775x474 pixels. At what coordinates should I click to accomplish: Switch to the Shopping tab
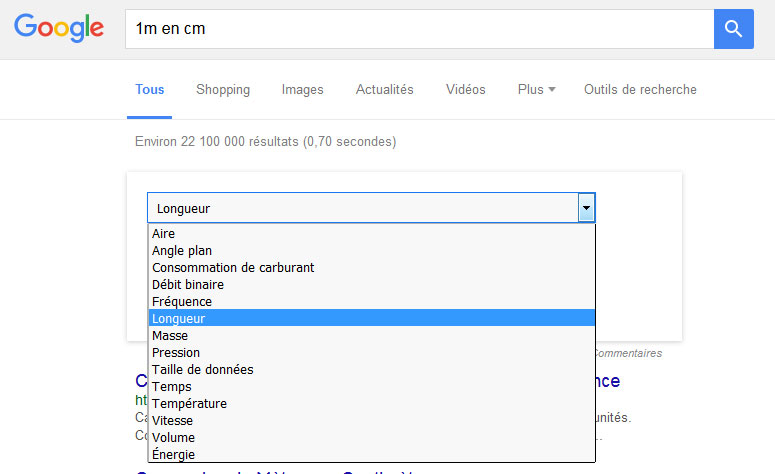(223, 90)
